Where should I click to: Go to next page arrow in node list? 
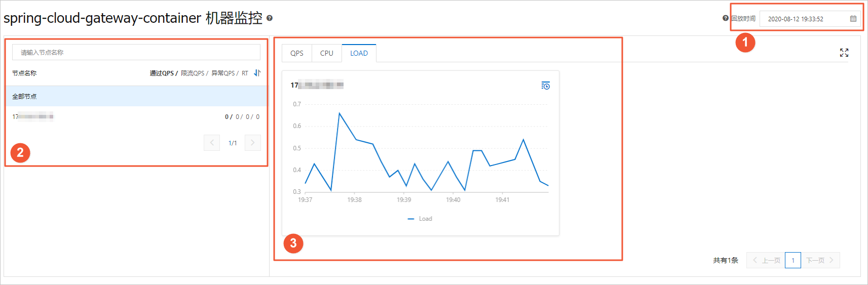pyautogui.click(x=253, y=143)
